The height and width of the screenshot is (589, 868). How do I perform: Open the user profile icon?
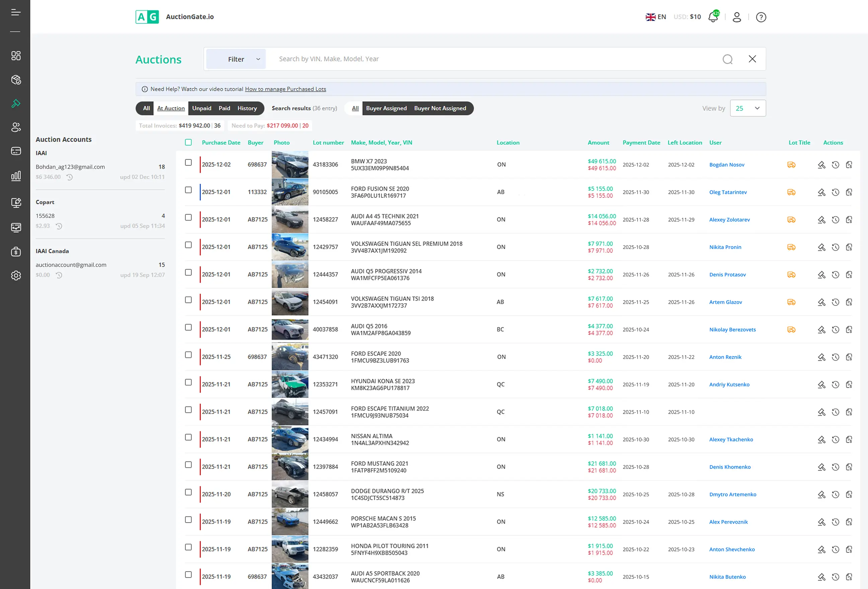click(x=736, y=17)
